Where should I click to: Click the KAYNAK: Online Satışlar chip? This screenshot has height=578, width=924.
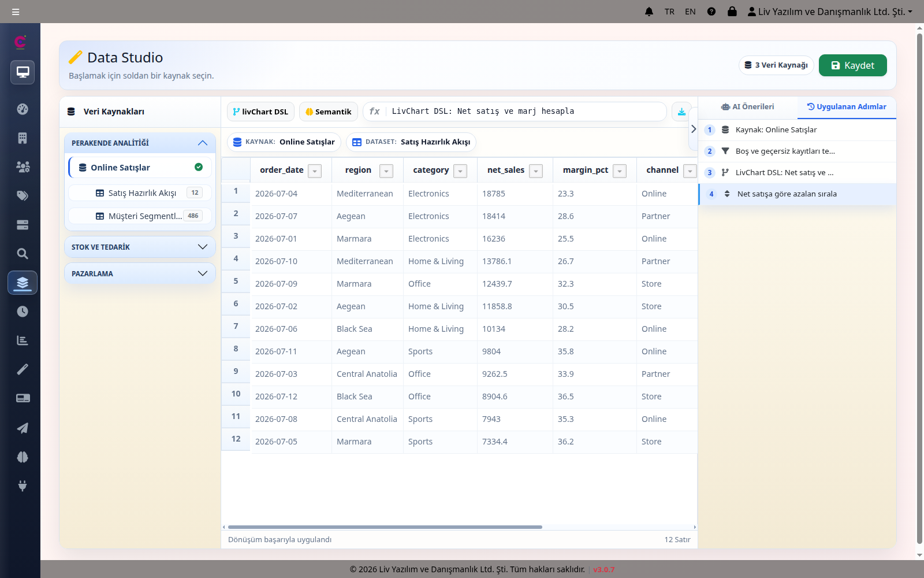coord(284,142)
